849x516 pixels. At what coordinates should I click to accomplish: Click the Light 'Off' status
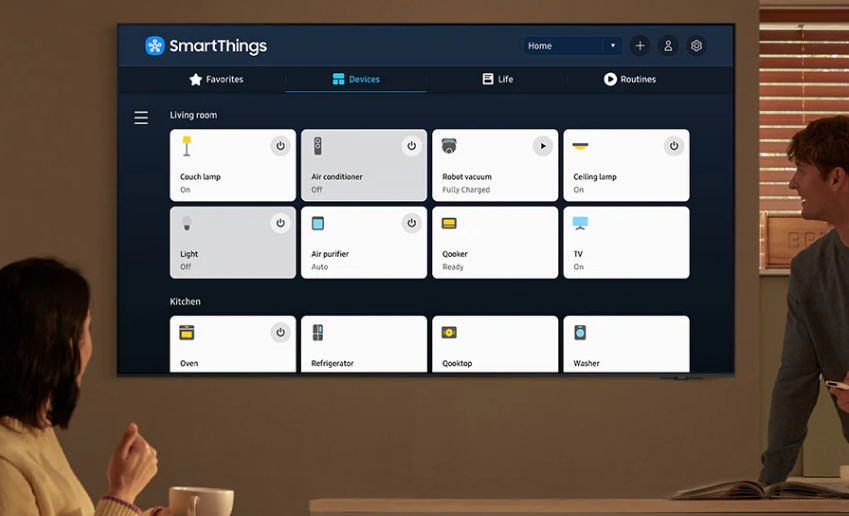pos(186,267)
